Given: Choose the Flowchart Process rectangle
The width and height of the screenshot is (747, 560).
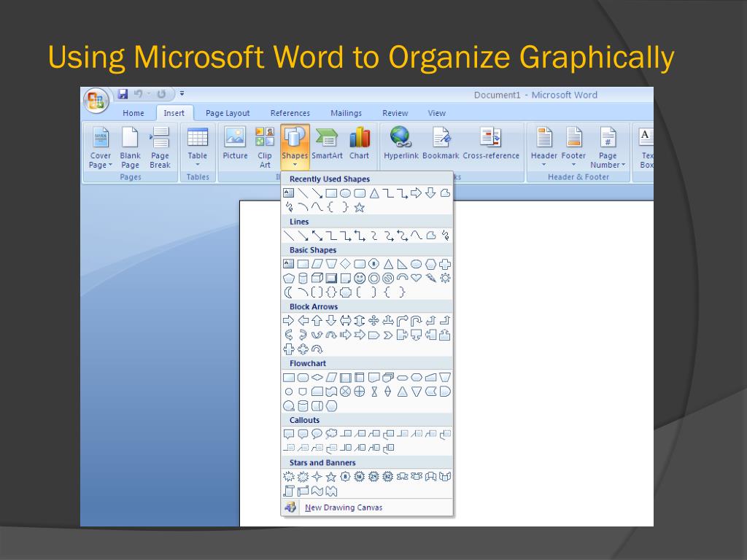Looking at the screenshot, I should pos(288,378).
